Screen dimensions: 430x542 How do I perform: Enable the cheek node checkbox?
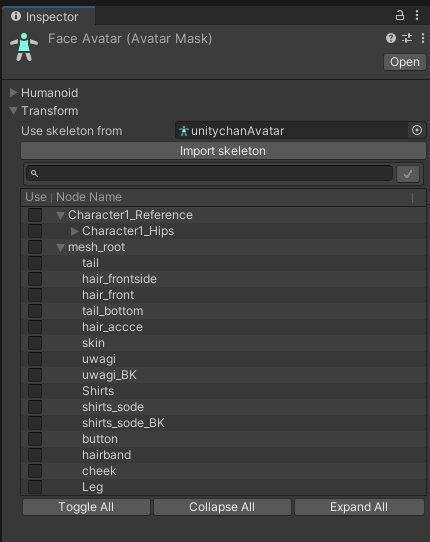(35, 471)
